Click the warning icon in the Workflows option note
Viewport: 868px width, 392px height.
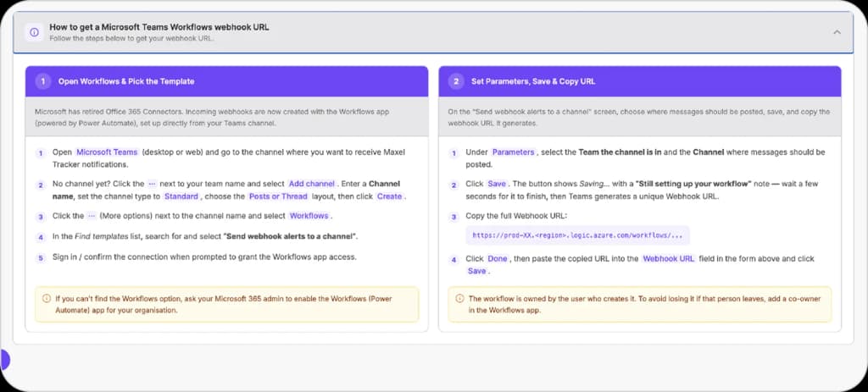pyautogui.click(x=47, y=299)
